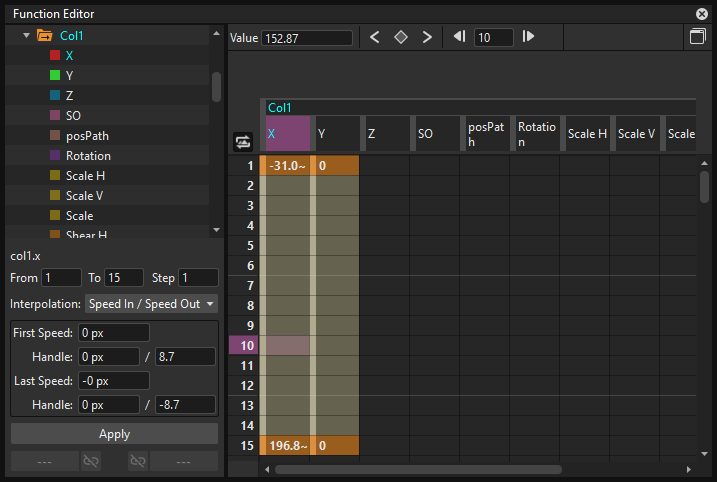The image size is (717, 482).
Task: Toggle the Scale H channel swatch
Action: click(x=55, y=176)
